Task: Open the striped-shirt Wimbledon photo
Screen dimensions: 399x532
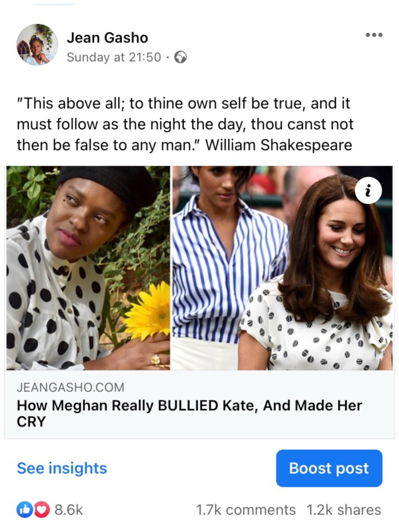Action: [283, 268]
